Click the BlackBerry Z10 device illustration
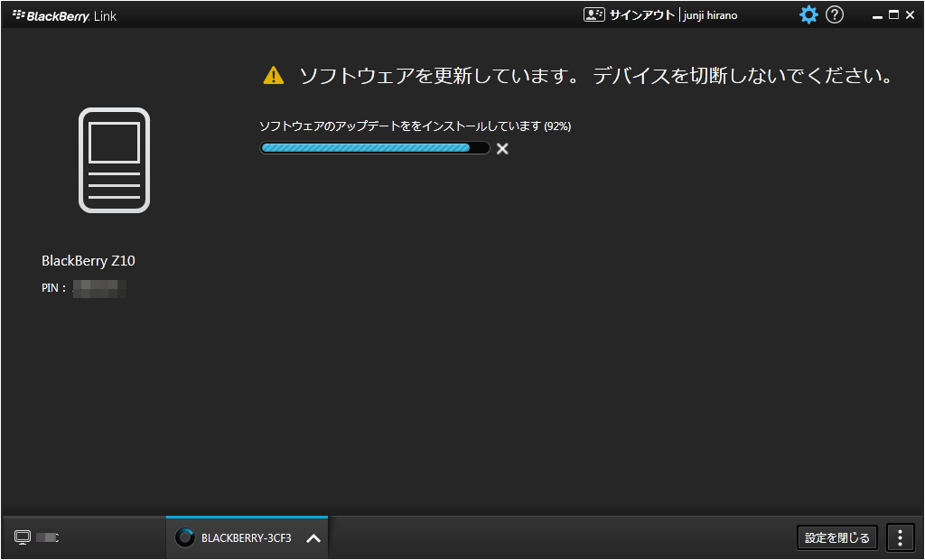The image size is (925, 560). coord(114,160)
